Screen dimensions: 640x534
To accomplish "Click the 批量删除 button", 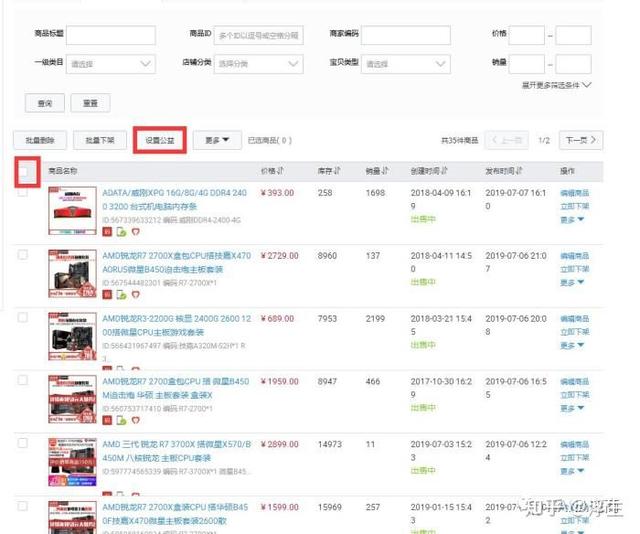I will point(40,140).
